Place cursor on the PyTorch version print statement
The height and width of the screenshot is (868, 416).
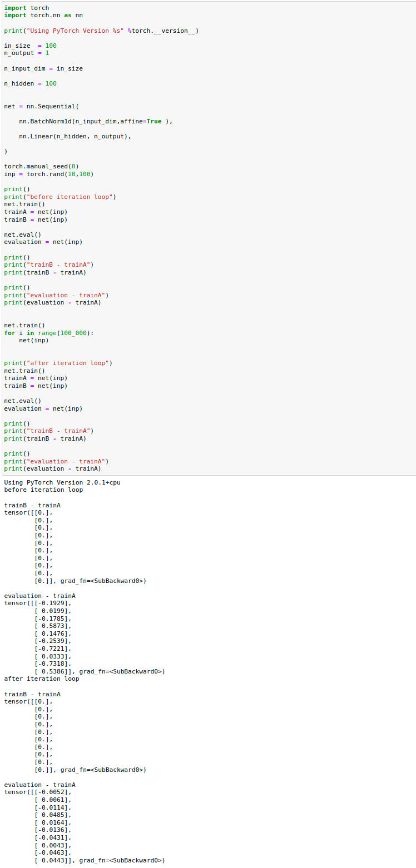coord(101,31)
